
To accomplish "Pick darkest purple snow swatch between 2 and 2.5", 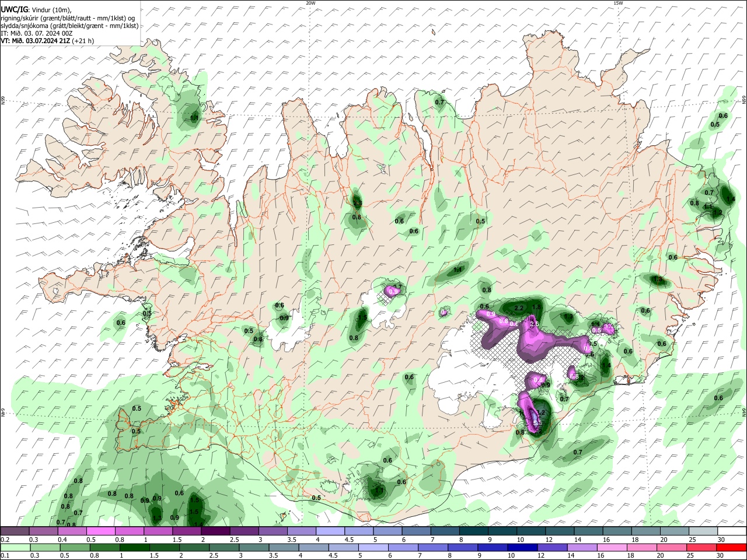I will (x=215, y=531).
